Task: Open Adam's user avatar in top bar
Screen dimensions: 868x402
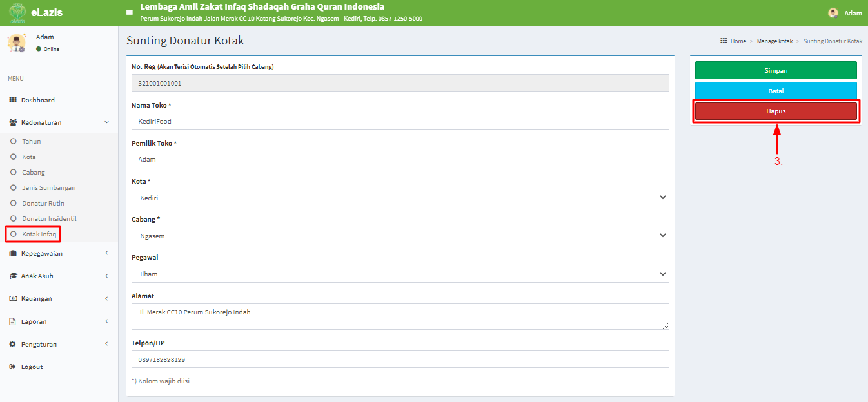Action: pyautogui.click(x=833, y=13)
